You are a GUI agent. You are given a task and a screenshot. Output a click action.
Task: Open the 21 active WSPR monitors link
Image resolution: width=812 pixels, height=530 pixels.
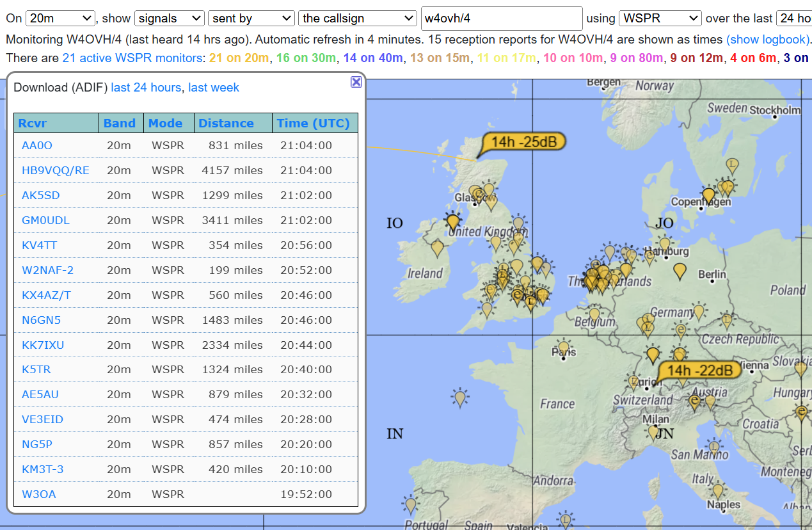click(x=132, y=58)
